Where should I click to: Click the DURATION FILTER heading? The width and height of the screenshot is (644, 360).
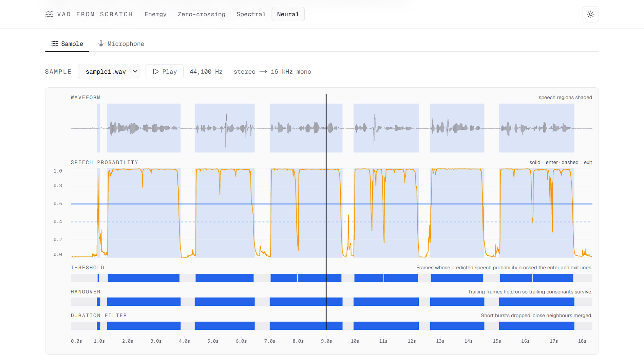pyautogui.click(x=99, y=316)
